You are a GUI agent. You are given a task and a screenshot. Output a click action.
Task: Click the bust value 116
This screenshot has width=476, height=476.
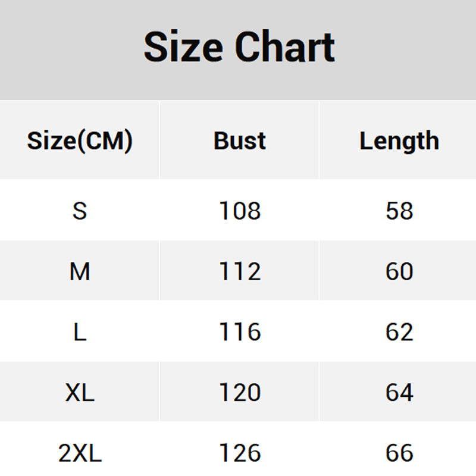[x=240, y=332]
